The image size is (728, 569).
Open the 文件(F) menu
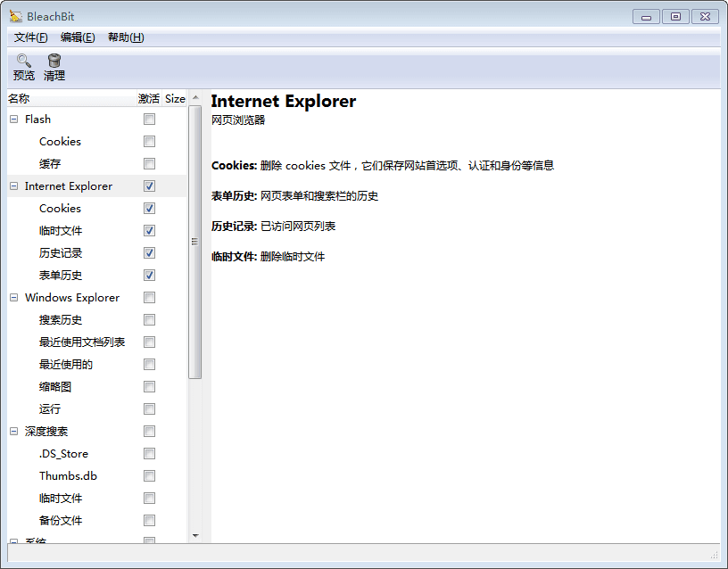click(x=30, y=37)
